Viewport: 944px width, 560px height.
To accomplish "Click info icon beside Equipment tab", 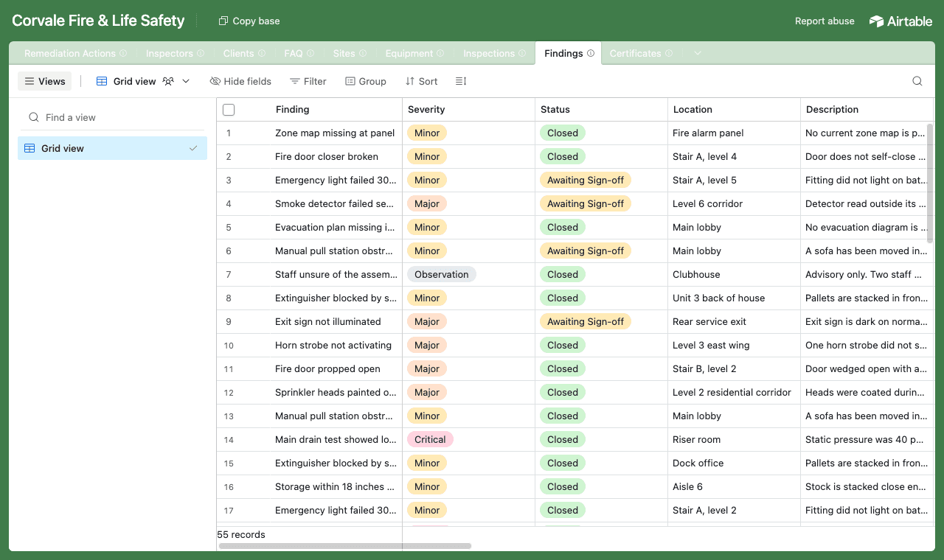I will click(x=440, y=53).
